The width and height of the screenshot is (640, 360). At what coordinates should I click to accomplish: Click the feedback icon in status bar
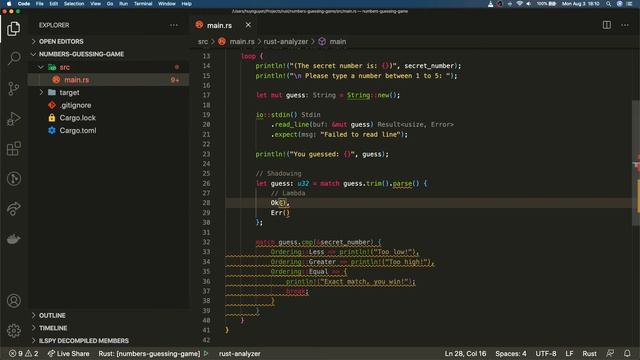(610, 353)
